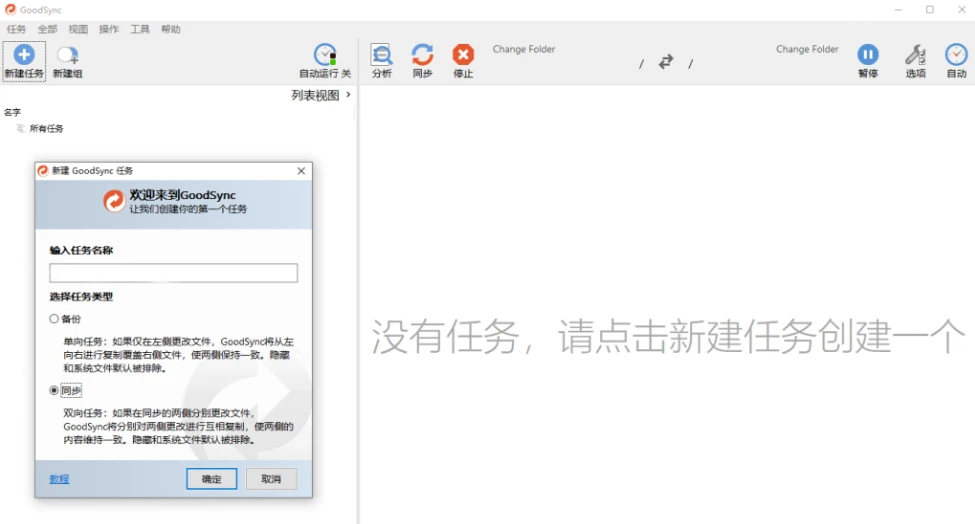Click the red 停止 (Stop) icon
This screenshot has height=524, width=975.
[x=463, y=55]
